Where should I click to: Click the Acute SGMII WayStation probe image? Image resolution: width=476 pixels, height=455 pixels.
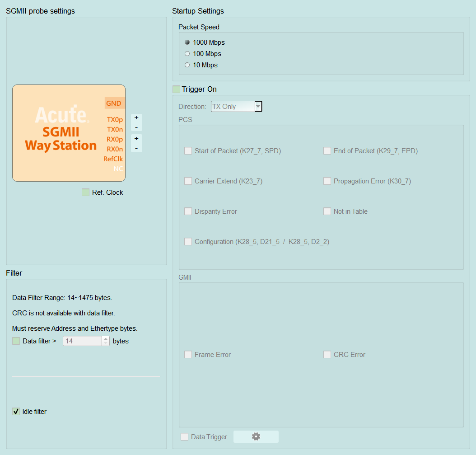point(69,133)
